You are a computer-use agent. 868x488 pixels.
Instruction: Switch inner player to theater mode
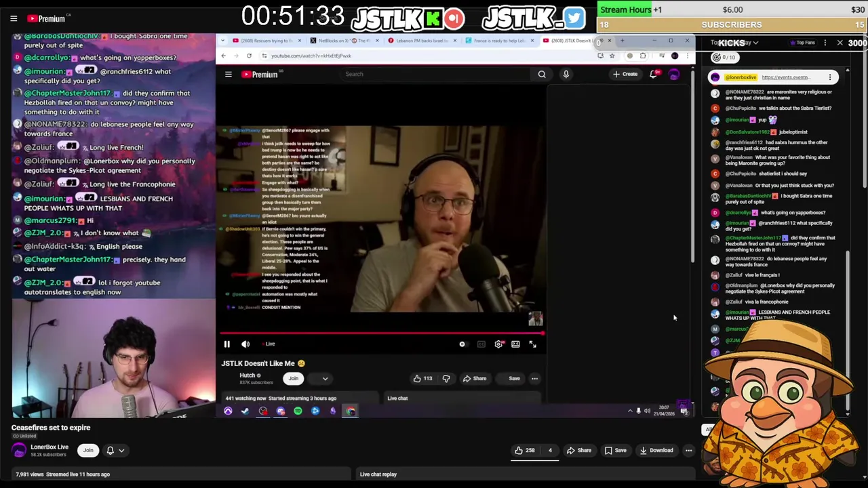pos(515,344)
